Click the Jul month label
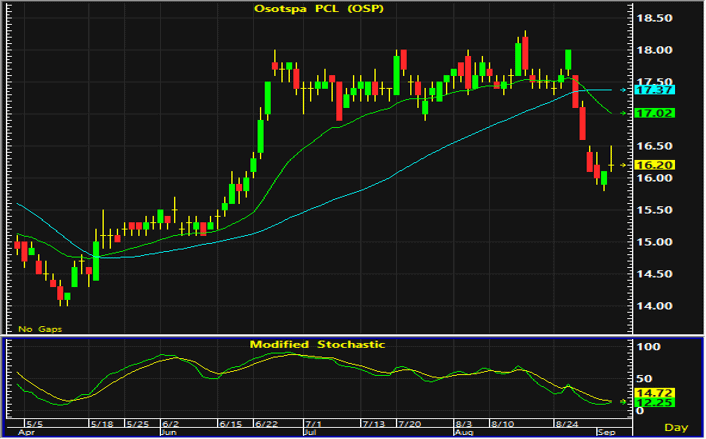The image size is (706, 439). (x=310, y=433)
